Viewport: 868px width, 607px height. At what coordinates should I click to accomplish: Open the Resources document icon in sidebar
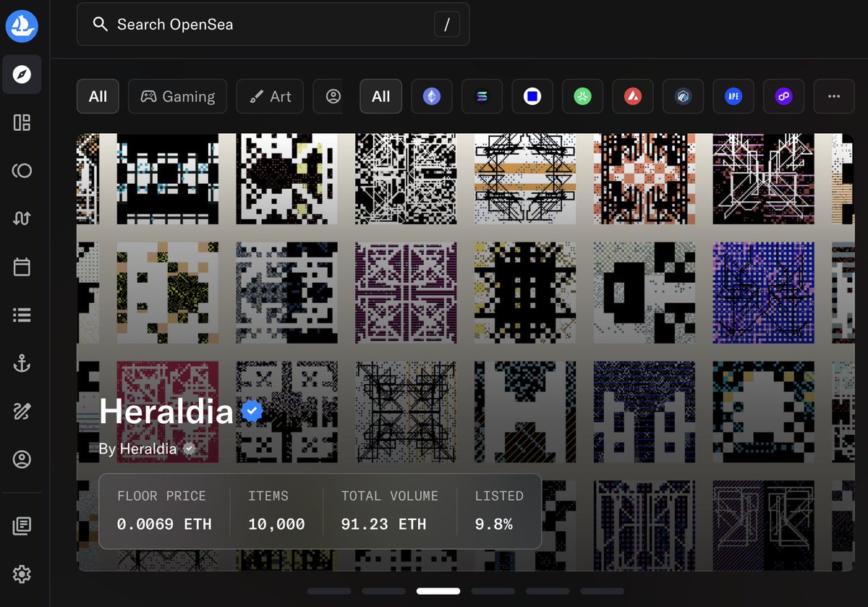coord(22,526)
